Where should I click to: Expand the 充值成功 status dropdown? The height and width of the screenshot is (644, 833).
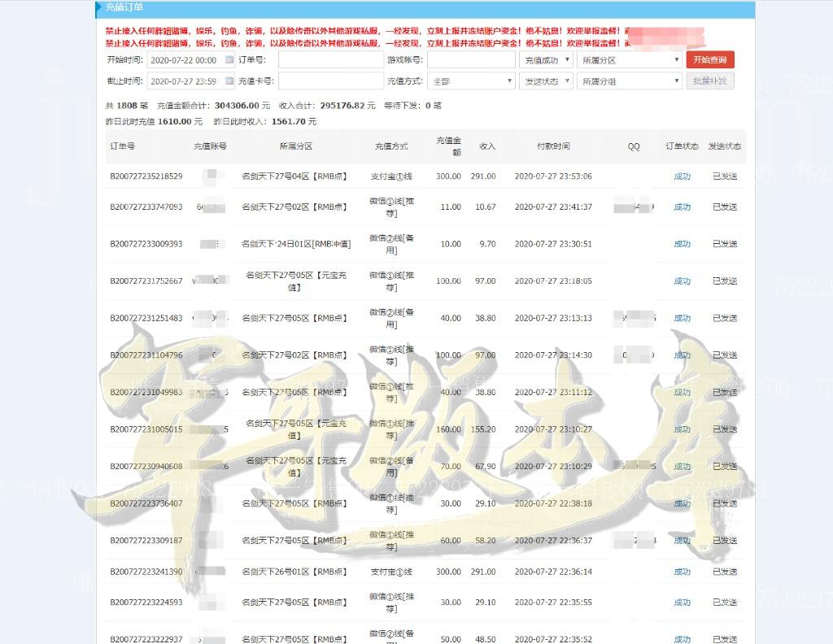[546, 59]
